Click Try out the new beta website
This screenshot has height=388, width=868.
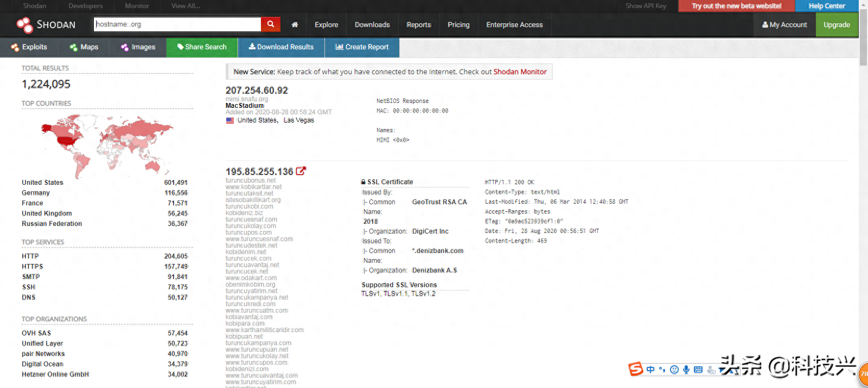click(x=736, y=6)
